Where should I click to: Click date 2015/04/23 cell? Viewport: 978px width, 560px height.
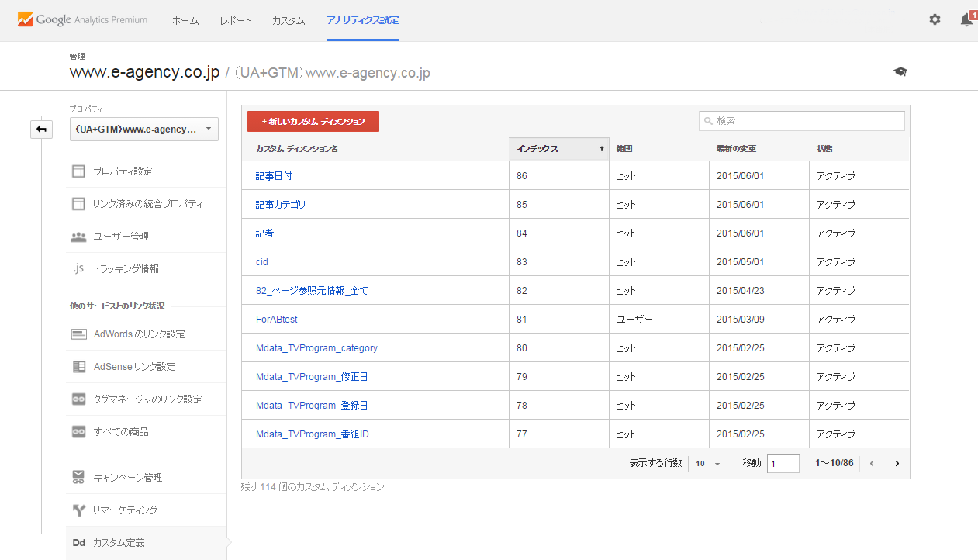(x=740, y=291)
